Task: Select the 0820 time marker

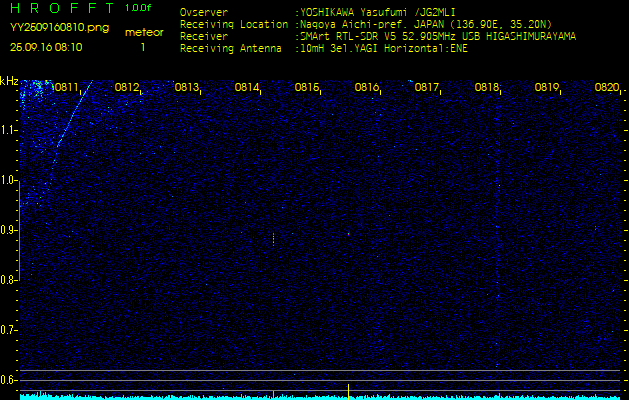Action: point(607,87)
